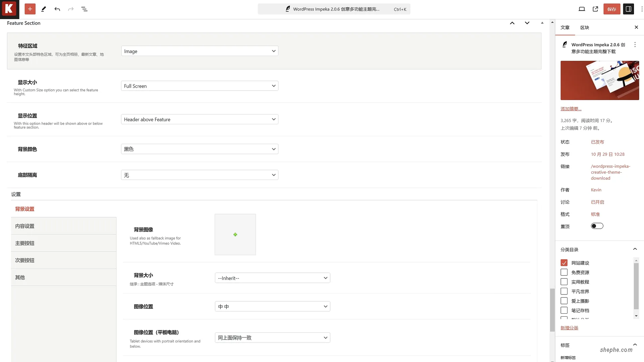This screenshot has width=644, height=362.
Task: Click the green plus to add background image
Action: (235, 234)
